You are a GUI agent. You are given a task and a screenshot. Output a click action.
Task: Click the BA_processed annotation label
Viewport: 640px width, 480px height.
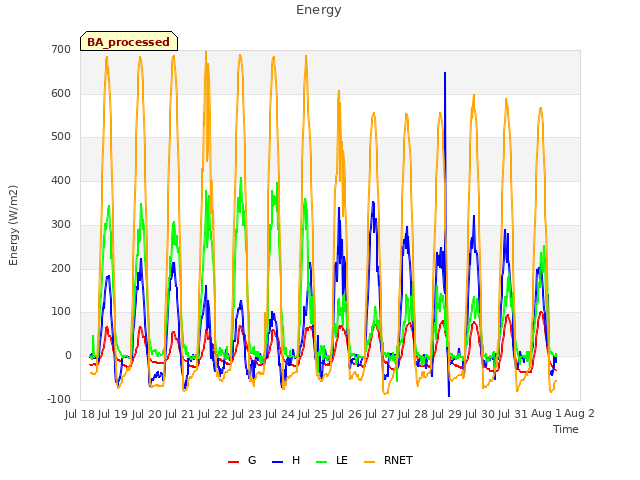(x=129, y=42)
